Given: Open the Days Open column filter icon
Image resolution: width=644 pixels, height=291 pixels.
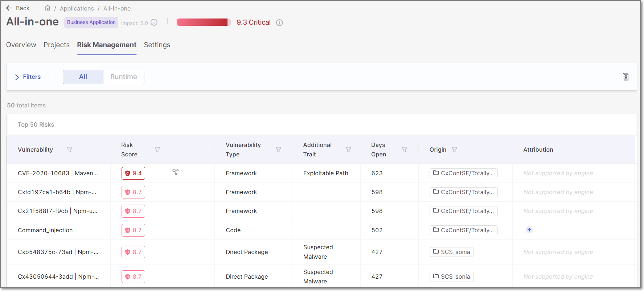Looking at the screenshot, I should 405,149.
